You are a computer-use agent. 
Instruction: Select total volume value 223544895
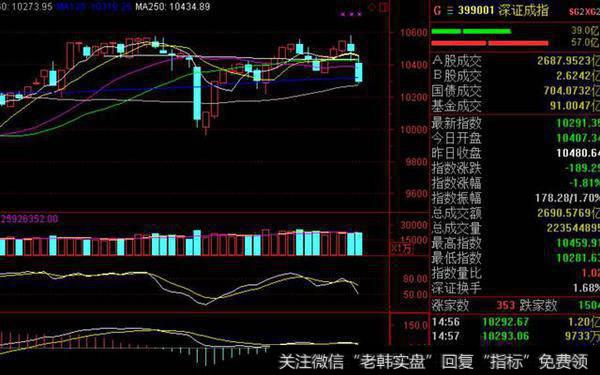(x=573, y=228)
